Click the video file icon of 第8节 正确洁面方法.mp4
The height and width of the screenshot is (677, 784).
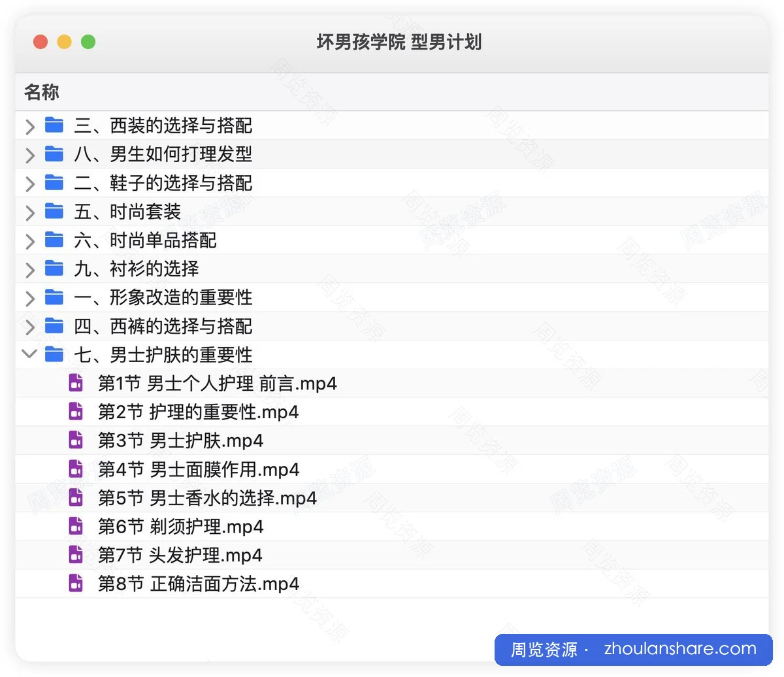pos(76,584)
